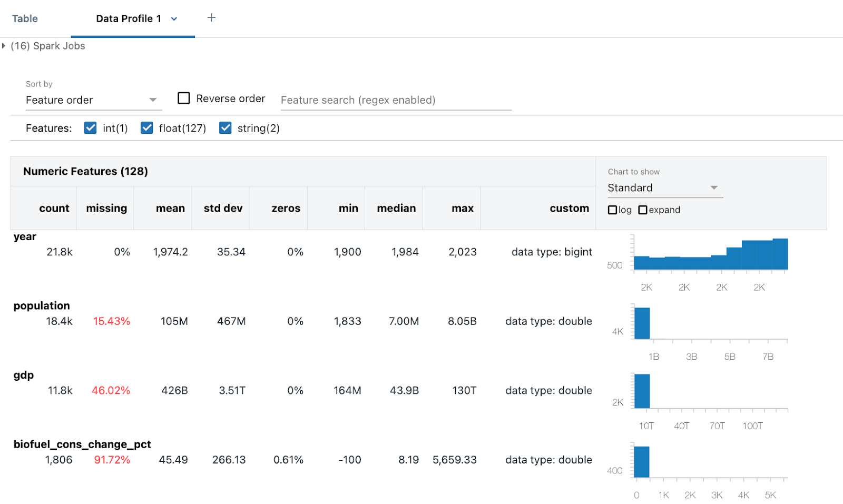Image resolution: width=843 pixels, height=504 pixels.
Task: Disable the int(1) features checkbox
Action: 90,127
